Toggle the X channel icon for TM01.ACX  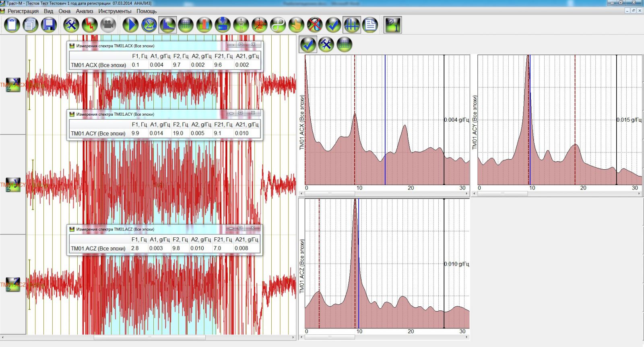(13, 85)
